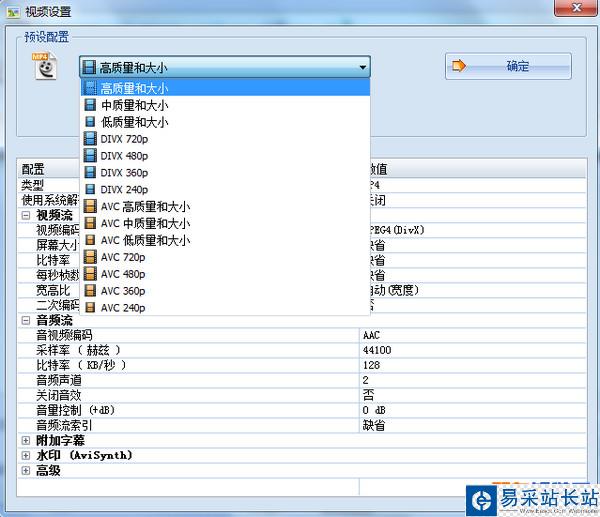Select AVC 240p preset

click(225, 308)
